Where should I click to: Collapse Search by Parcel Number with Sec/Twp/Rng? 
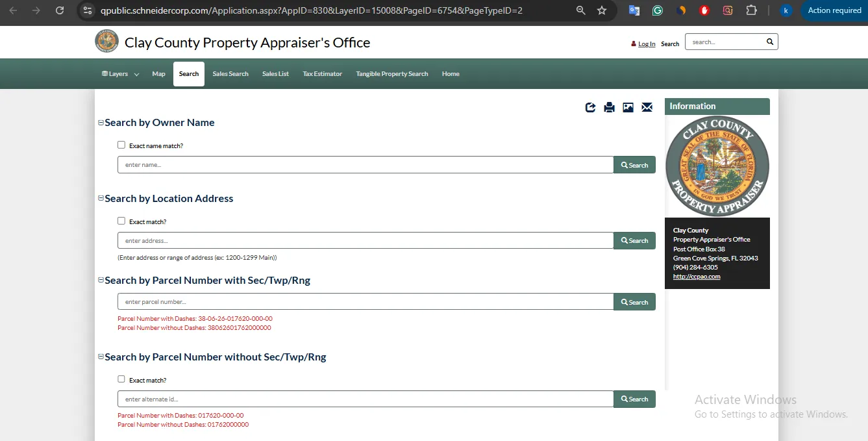(101, 281)
